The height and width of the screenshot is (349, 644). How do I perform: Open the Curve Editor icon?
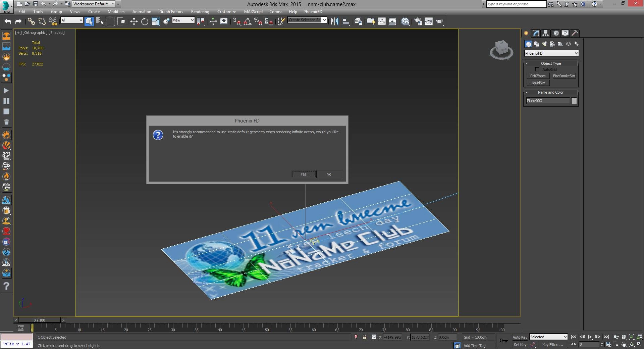382,21
